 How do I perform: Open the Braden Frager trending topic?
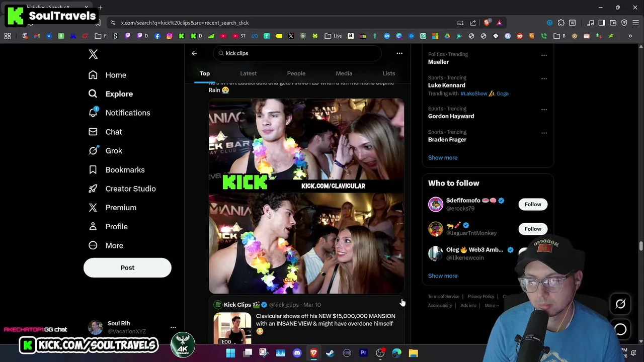[447, 140]
